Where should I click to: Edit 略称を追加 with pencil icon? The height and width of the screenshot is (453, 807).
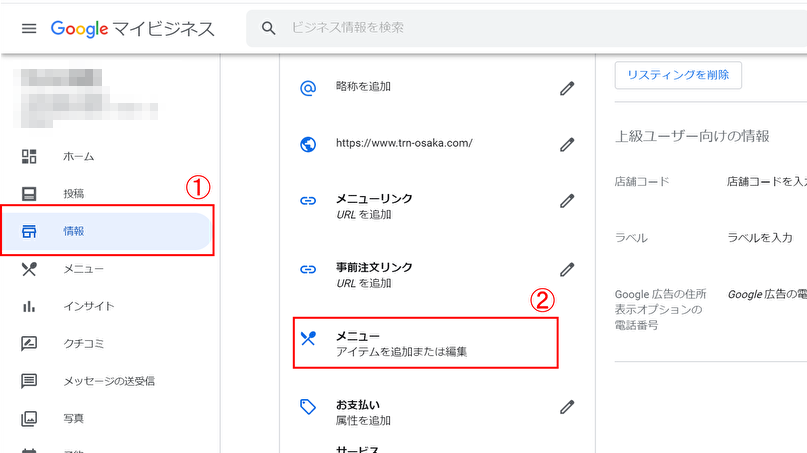[x=567, y=89]
